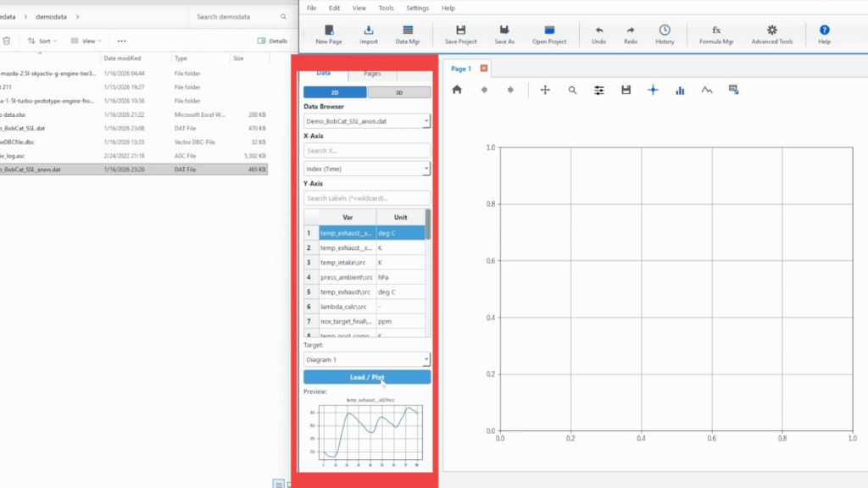
Task: Close the Page 1 tab
Action: 484,69
